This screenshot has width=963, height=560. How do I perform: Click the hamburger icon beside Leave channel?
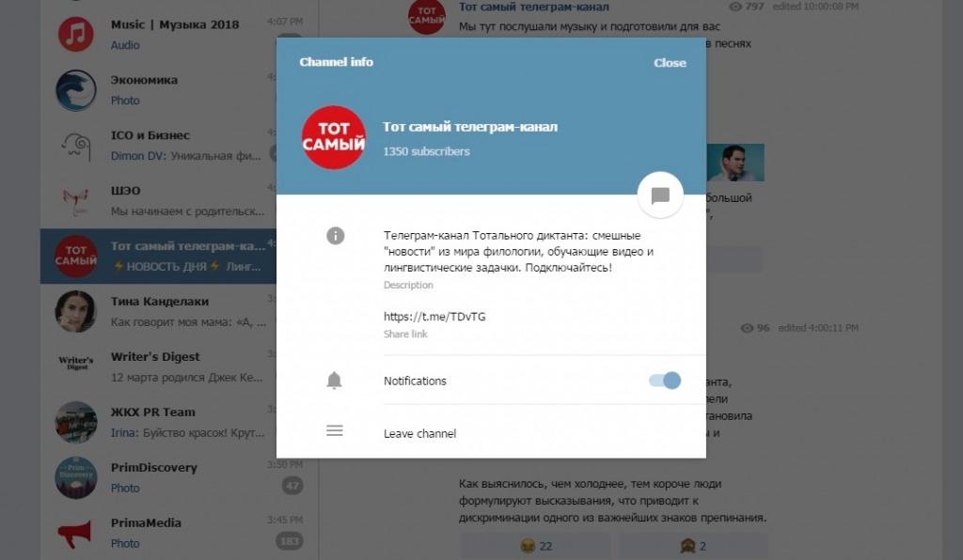click(x=335, y=430)
